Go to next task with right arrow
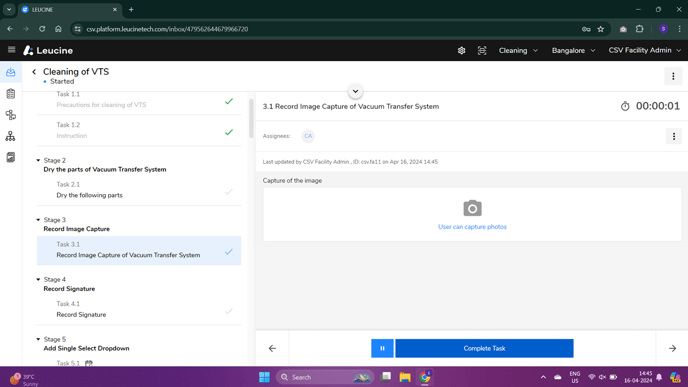 pos(672,348)
